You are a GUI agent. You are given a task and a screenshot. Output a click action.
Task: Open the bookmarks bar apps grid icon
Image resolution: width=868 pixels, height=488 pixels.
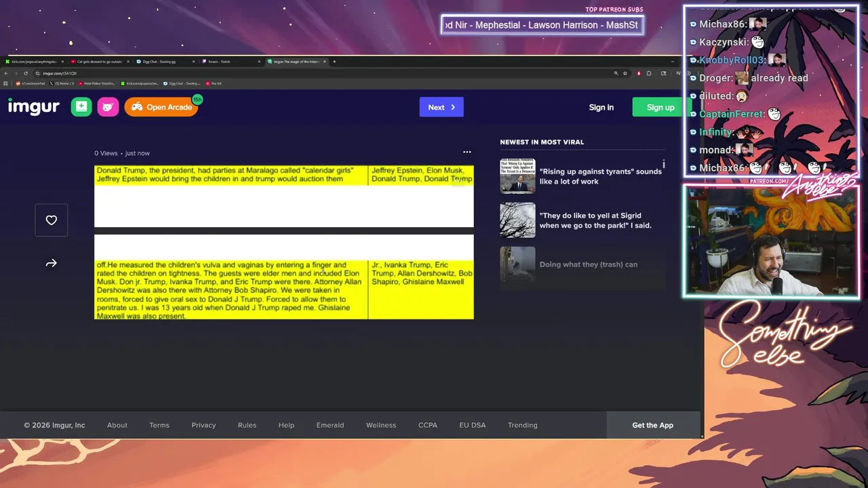5,83
